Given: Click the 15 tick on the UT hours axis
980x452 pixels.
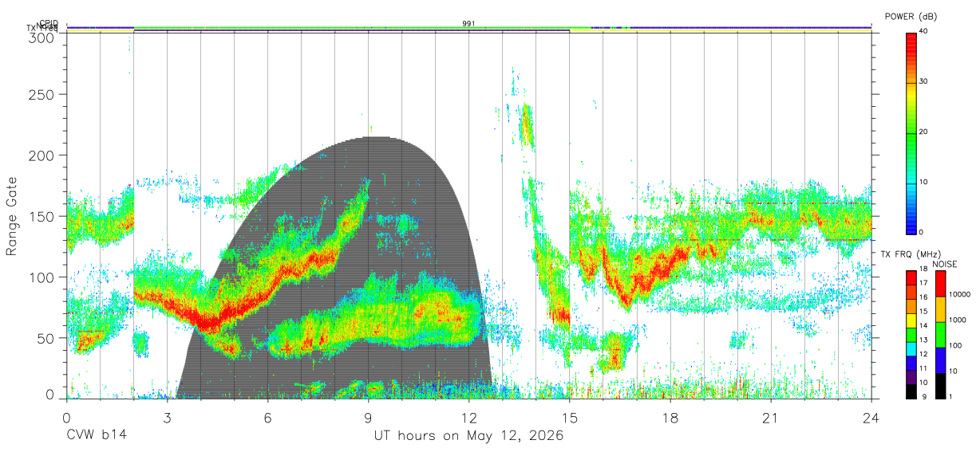Looking at the screenshot, I should point(570,418).
